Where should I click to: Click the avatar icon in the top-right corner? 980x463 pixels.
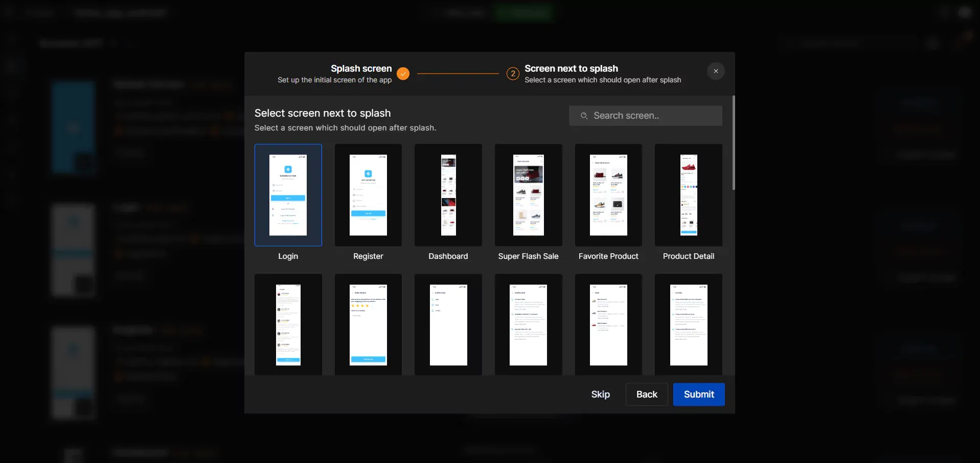click(965, 12)
